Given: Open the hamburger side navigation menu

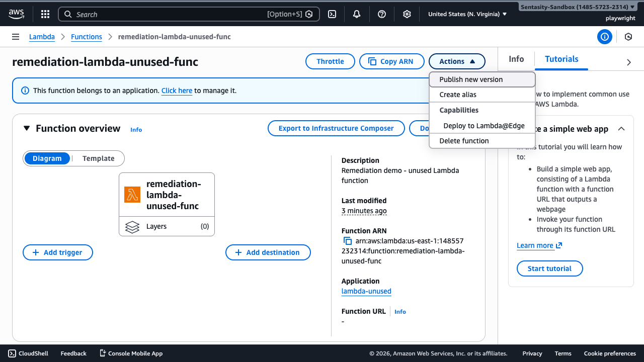Looking at the screenshot, I should tap(16, 37).
